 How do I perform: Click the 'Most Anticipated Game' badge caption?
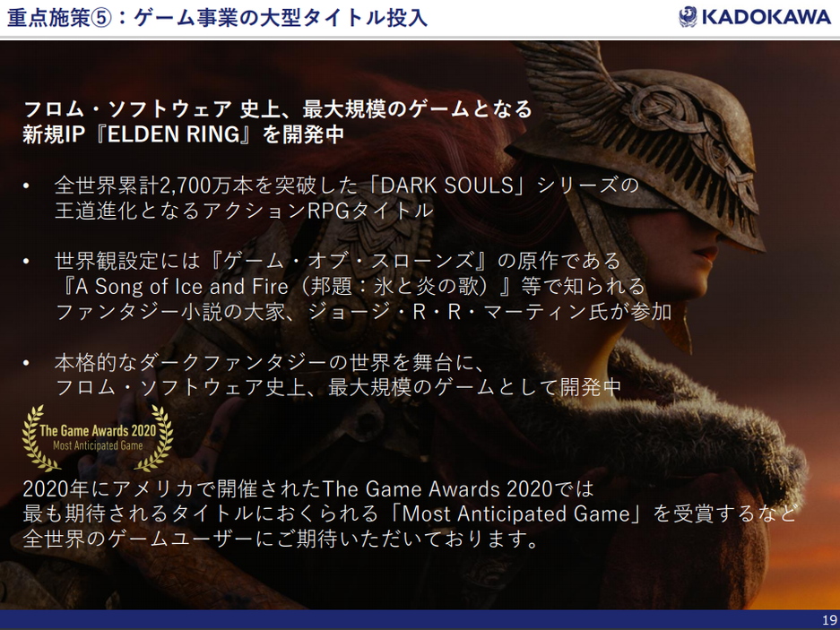coord(98,445)
